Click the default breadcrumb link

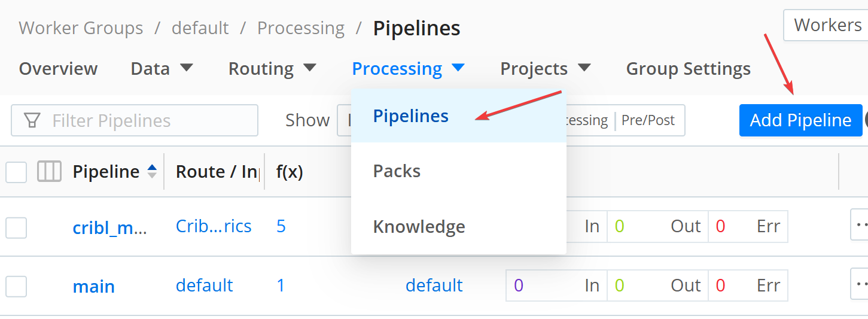point(200,28)
